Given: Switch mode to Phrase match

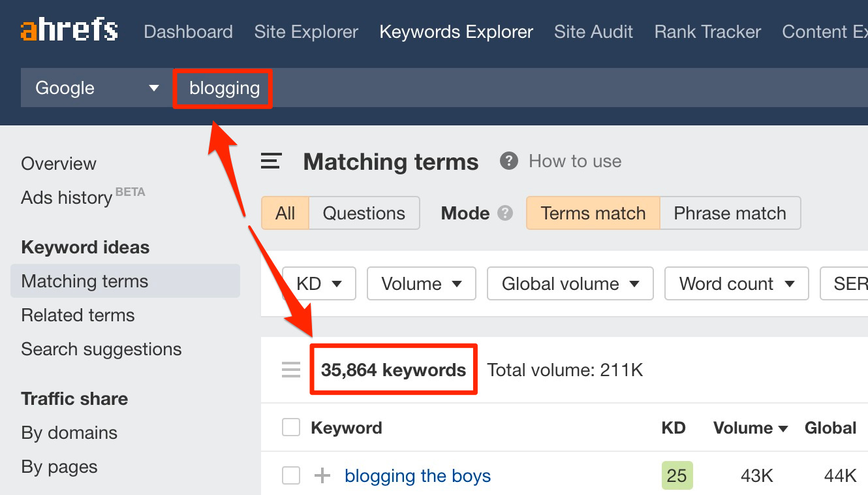Looking at the screenshot, I should 730,214.
